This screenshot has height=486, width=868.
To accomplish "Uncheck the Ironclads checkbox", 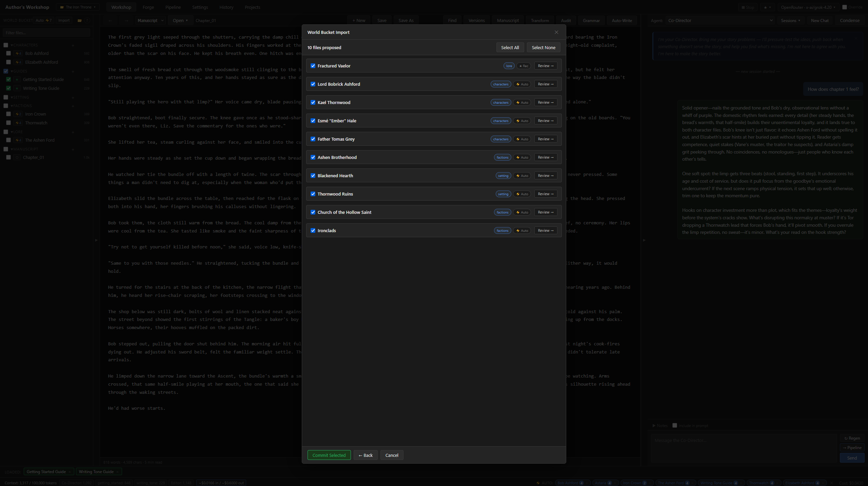I will click(x=313, y=230).
